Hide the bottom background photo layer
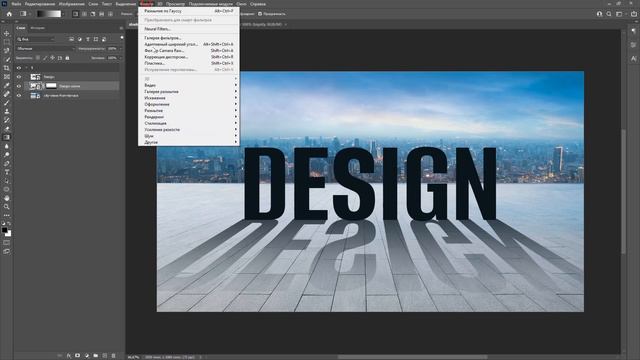 pos(18,96)
